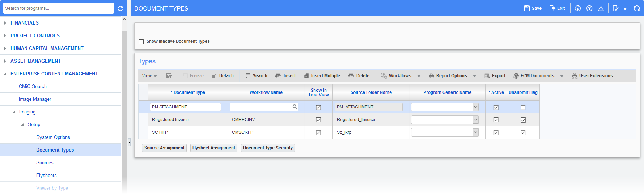The width and height of the screenshot is (644, 194).
Task: Click the tree panel scrollbar up arrow
Action: [x=124, y=19]
